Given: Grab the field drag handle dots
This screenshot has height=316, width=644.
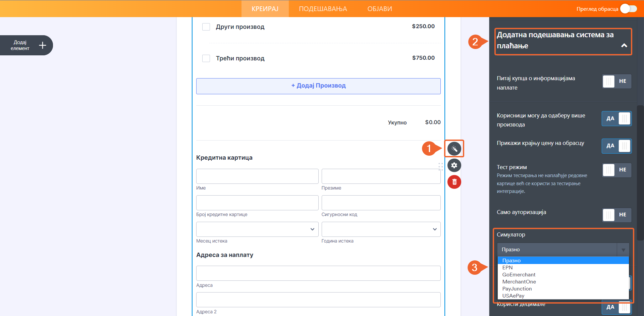Looking at the screenshot, I should tap(441, 167).
